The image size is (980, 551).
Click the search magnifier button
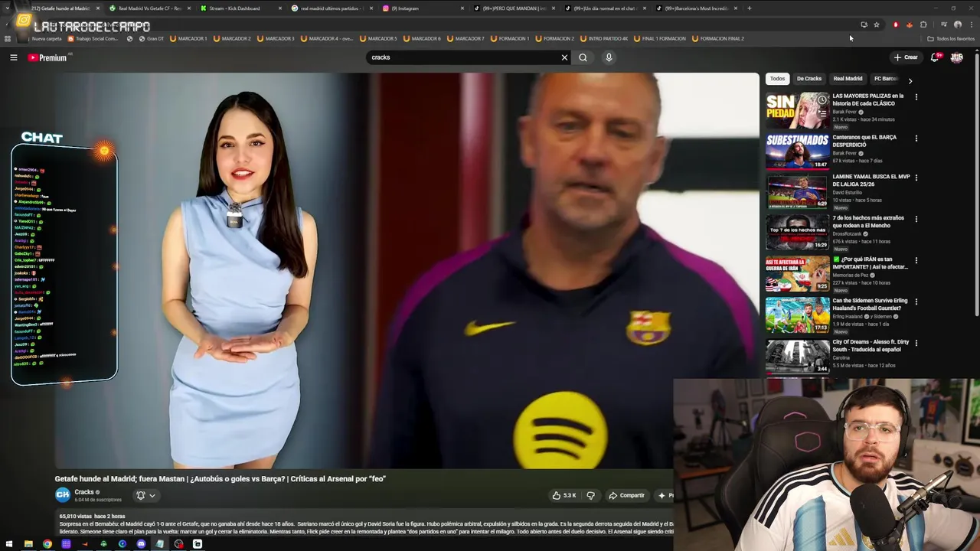click(x=583, y=57)
